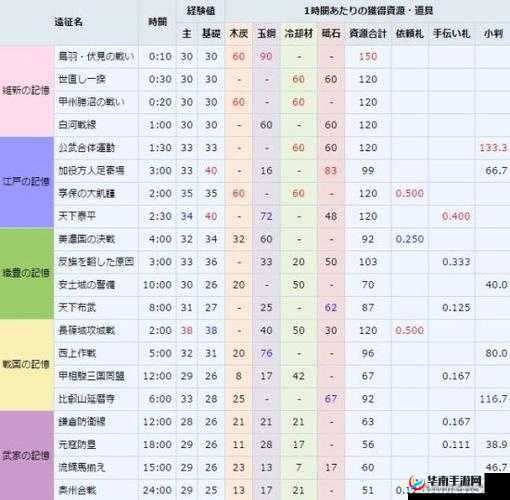Click the 0.333 help token value
The width and height of the screenshot is (510, 500).
456,262
